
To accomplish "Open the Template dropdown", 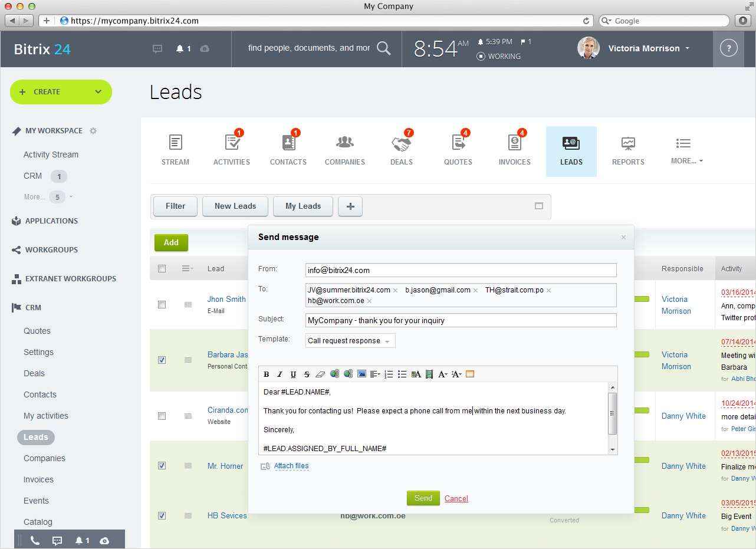I will coord(350,341).
